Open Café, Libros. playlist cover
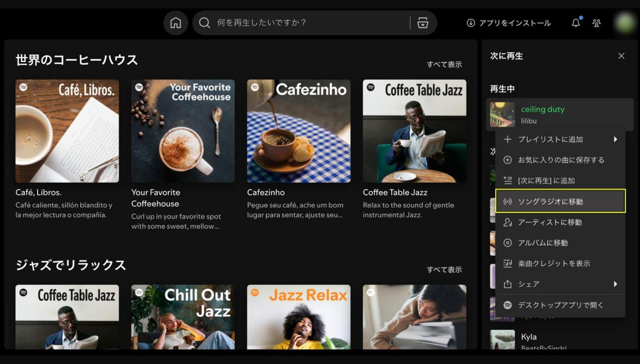The image size is (640, 364). point(67,131)
